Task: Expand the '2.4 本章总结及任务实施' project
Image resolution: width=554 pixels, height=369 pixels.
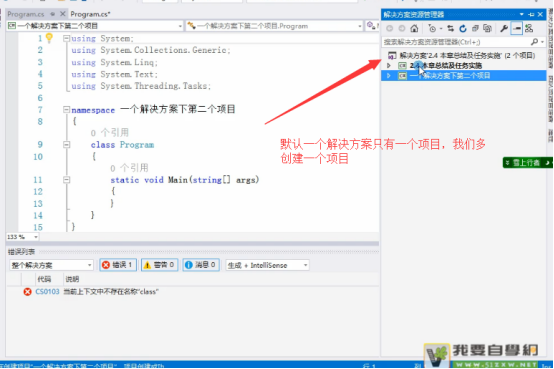Action: tap(389, 66)
